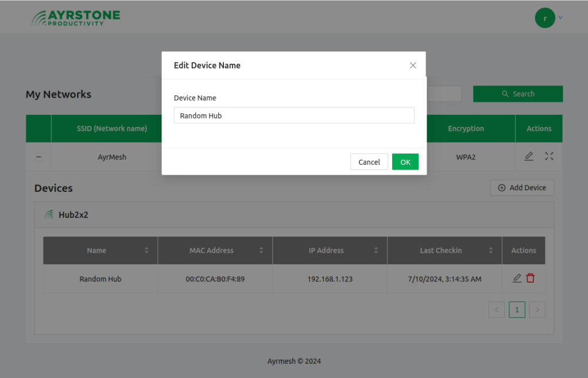Click the Add Device button
The height and width of the screenshot is (378, 588).
[x=521, y=188]
